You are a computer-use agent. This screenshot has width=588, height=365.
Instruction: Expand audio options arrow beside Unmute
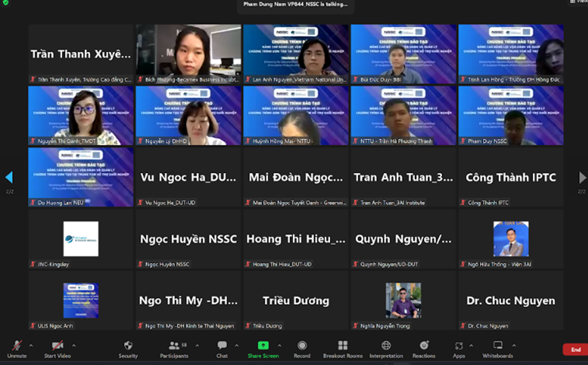click(x=31, y=346)
